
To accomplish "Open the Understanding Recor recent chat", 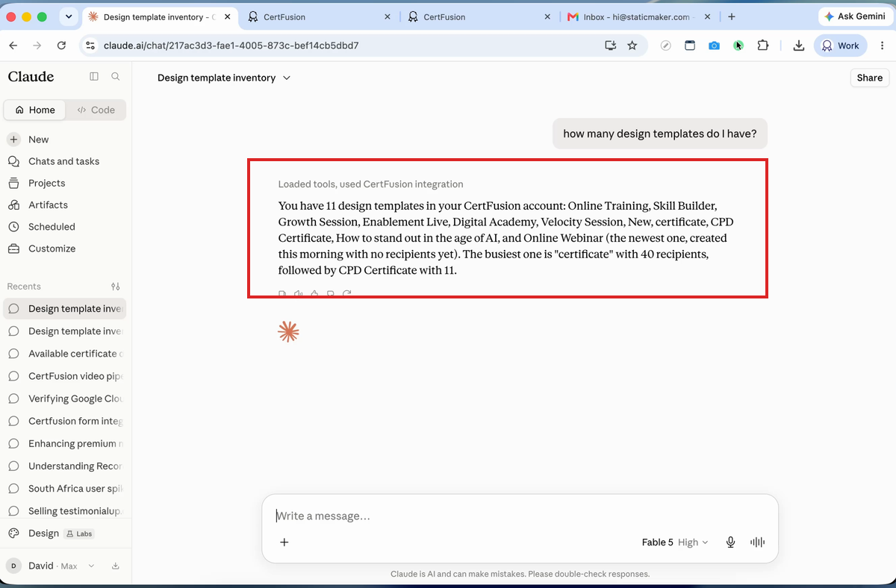I will click(66, 466).
